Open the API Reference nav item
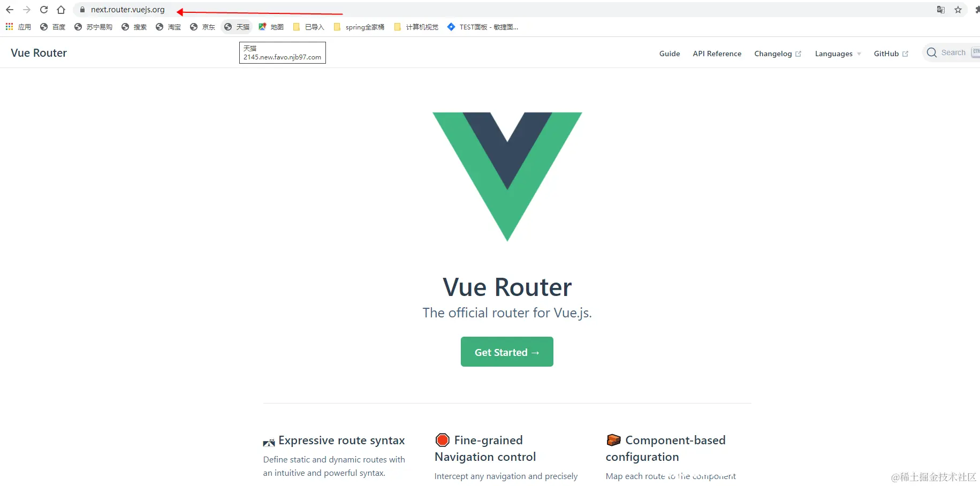Screen dimensions: 980x486 click(717, 54)
